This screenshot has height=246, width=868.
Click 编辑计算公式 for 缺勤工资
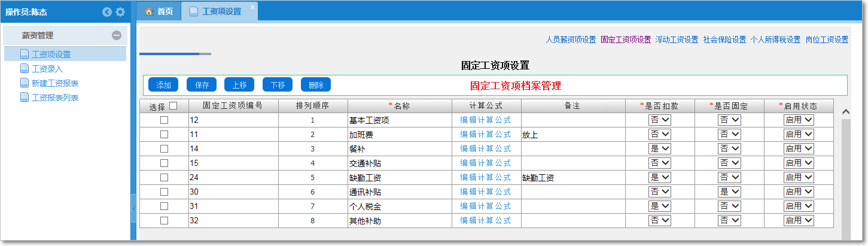[486, 178]
